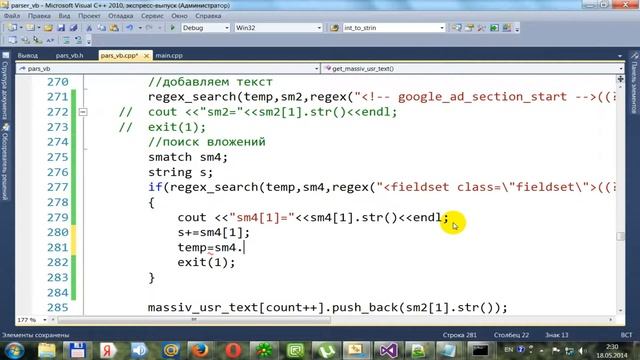Viewport: 640px width, 360px height.
Task: Open the New Project dropdown arrow
Action: [21, 28]
